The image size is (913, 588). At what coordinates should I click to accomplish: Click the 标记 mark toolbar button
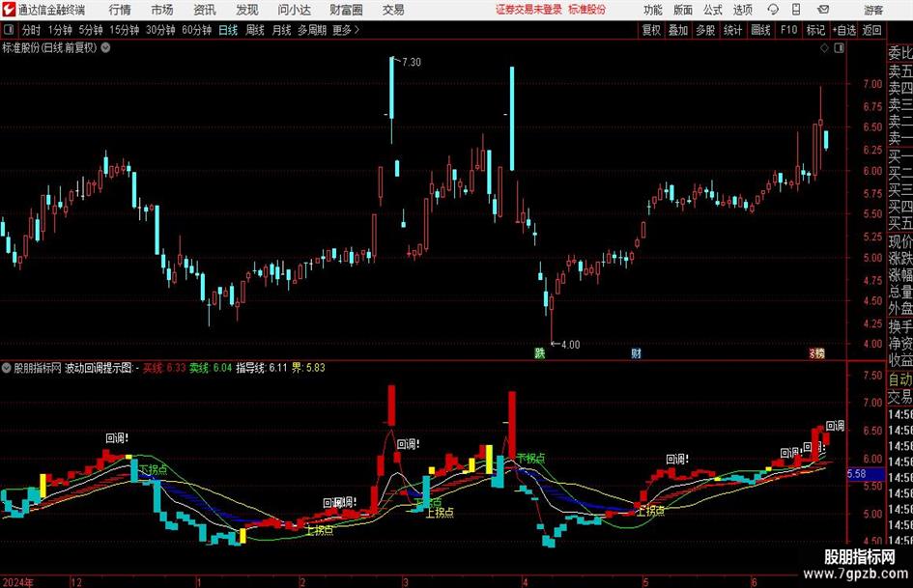click(x=815, y=30)
